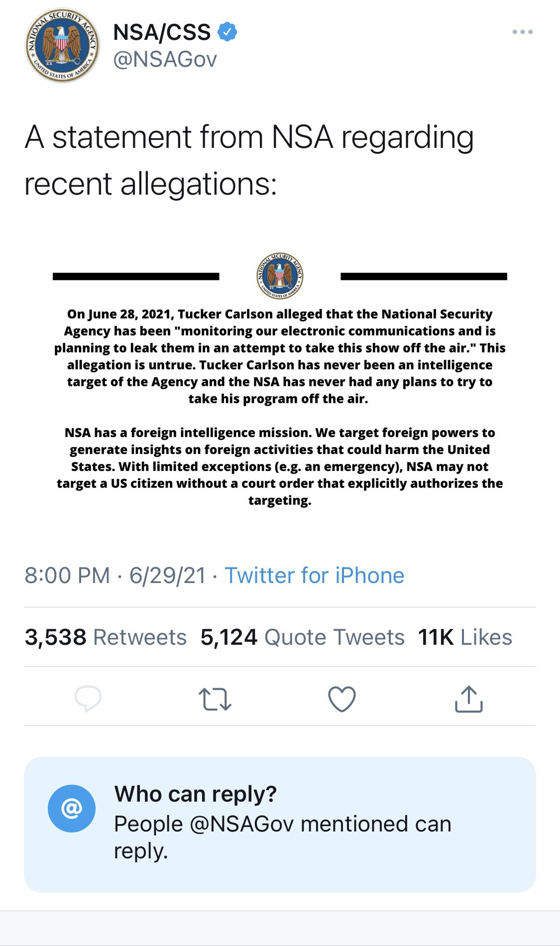Open the @NSAGov handle profile
Viewport: 560px width, 946px height.
click(165, 60)
